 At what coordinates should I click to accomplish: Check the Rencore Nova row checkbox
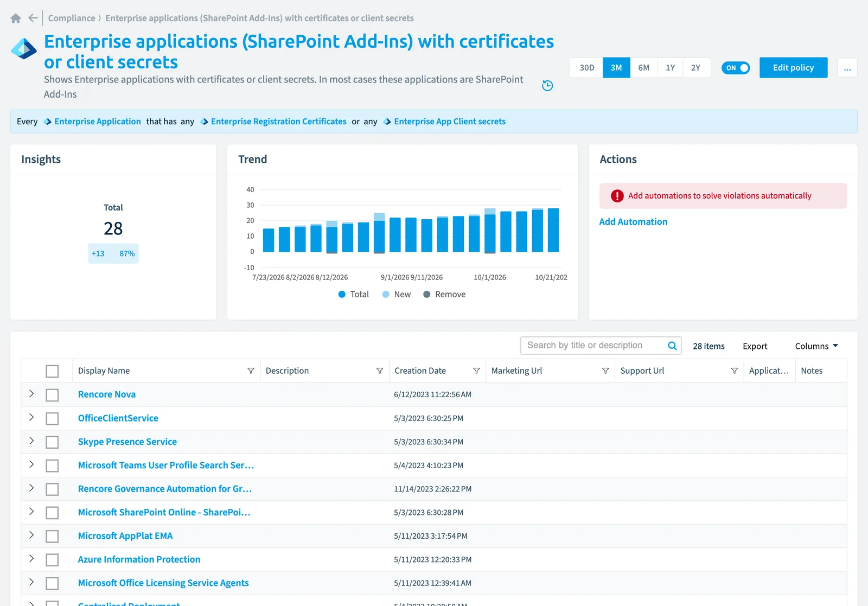tap(52, 395)
